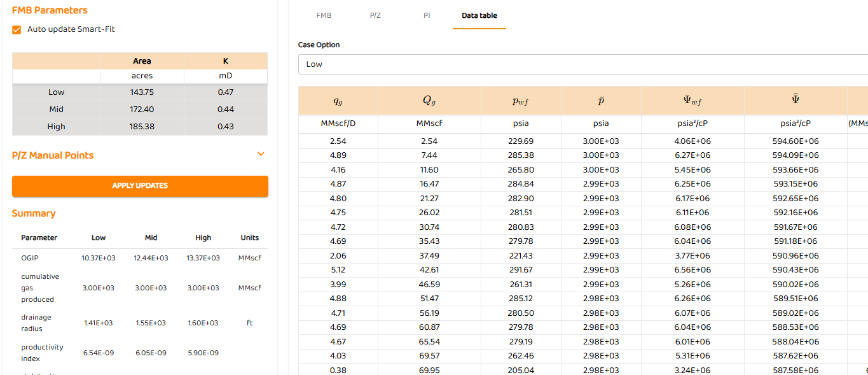Click the Area column header
The image size is (868, 375).
pos(142,61)
